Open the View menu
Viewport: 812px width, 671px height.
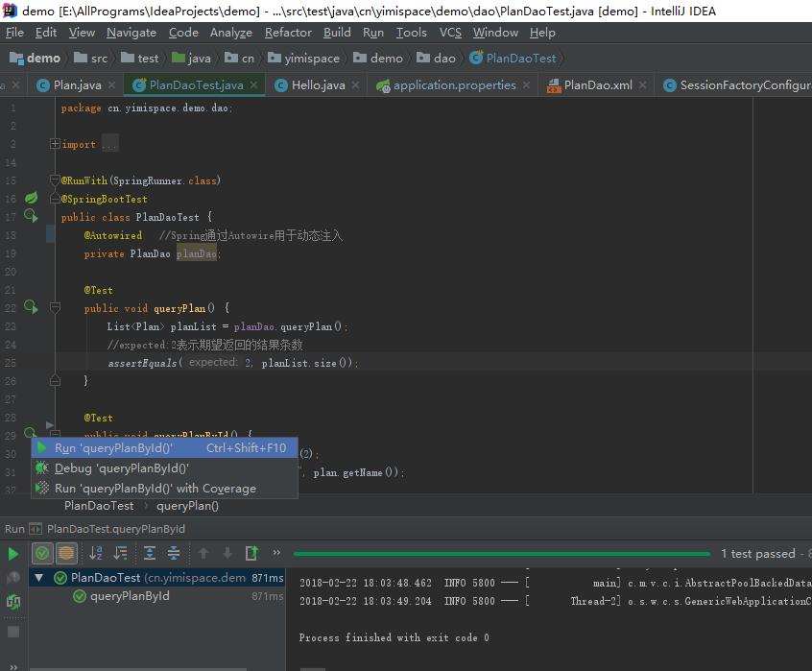pos(82,33)
